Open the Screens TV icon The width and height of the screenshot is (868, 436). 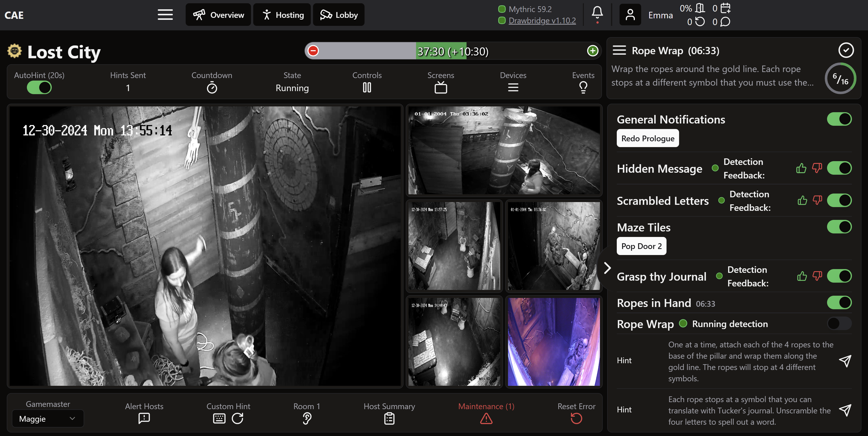click(x=440, y=88)
